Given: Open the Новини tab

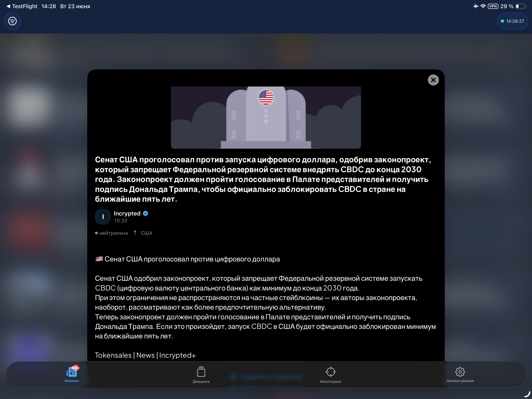Looking at the screenshot, I should coord(72,374).
